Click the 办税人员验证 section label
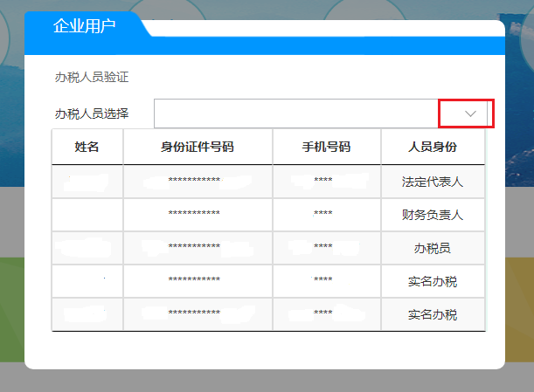Image resolution: width=534 pixels, height=392 pixels. coord(92,77)
